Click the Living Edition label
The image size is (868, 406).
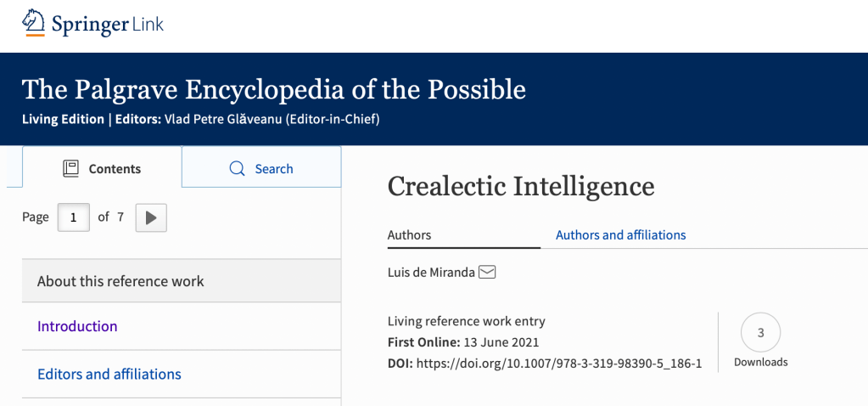(62, 119)
